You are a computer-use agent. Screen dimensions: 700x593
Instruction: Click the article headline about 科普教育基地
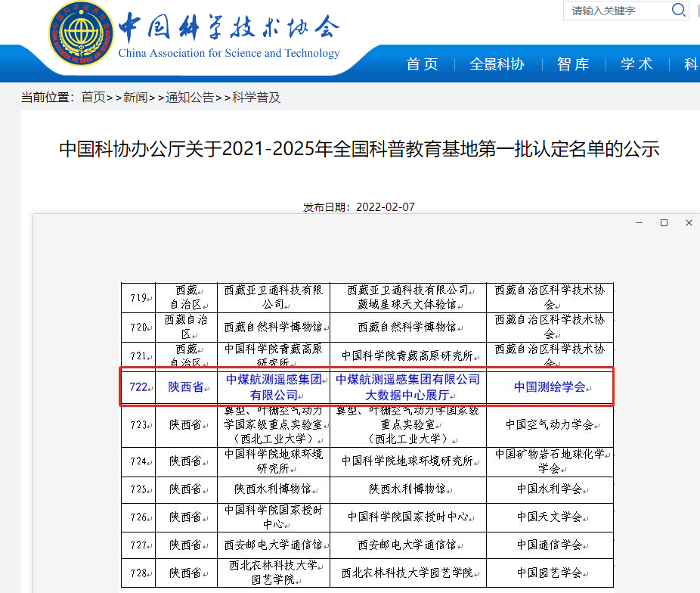[359, 149]
